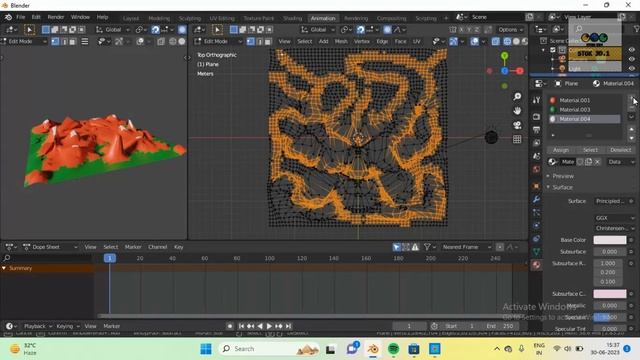Unlink the material with the X icon

point(597,162)
